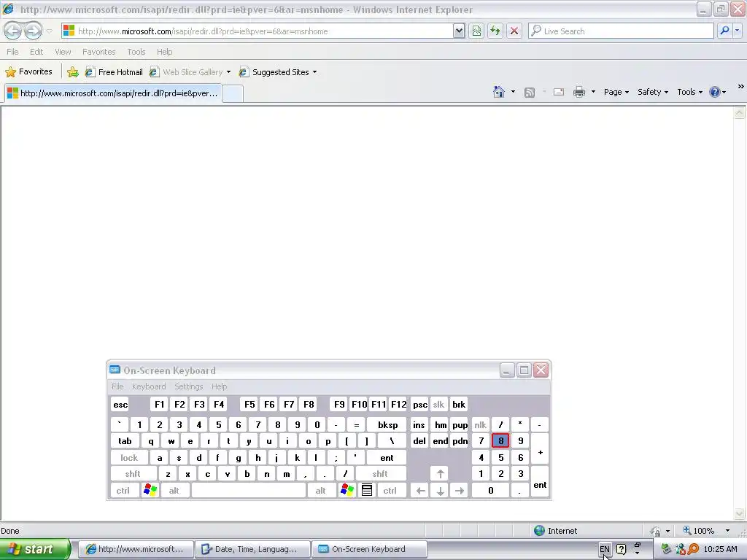Click the Refresh page icon

(x=495, y=31)
